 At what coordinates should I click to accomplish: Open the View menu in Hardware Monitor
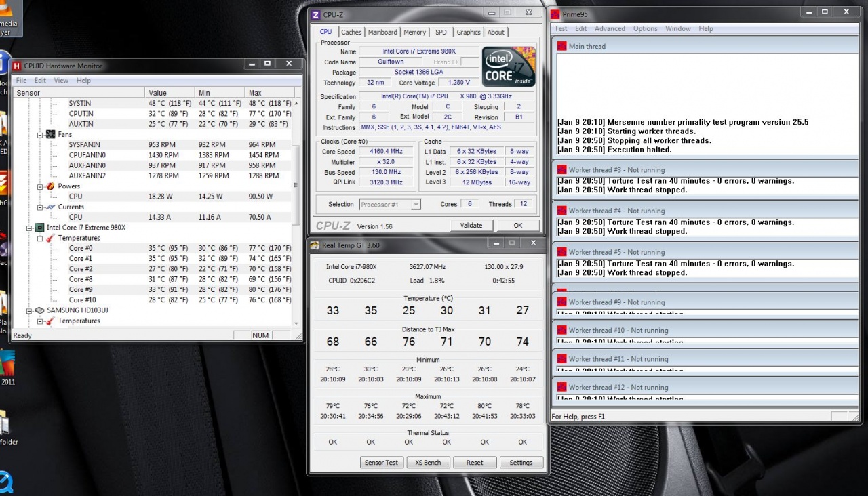point(61,80)
